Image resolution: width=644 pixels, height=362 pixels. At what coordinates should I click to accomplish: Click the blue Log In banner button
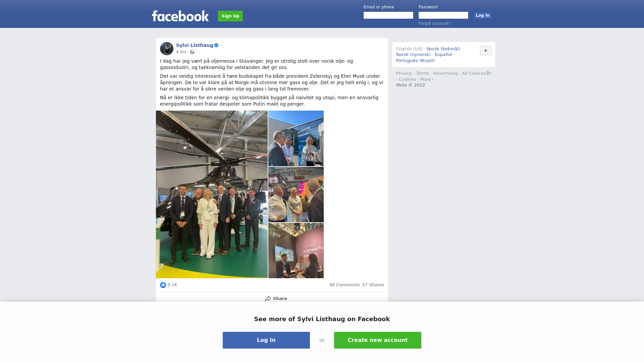[266, 340]
